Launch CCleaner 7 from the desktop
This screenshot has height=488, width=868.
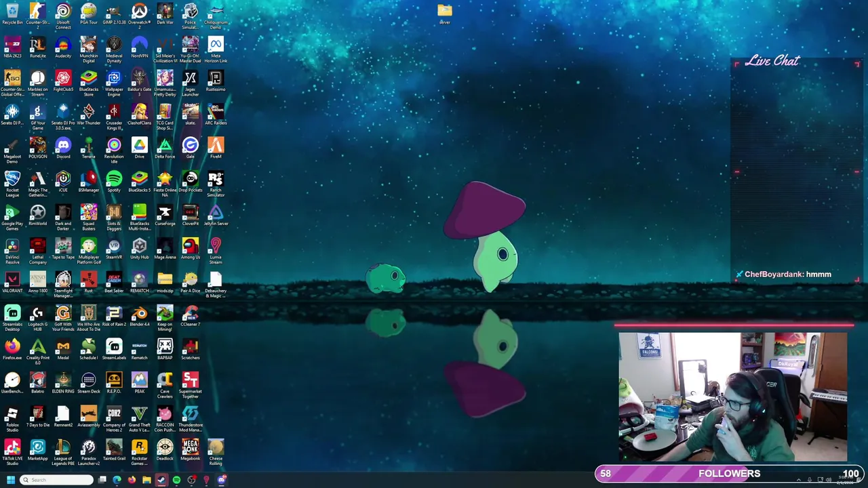click(x=190, y=316)
